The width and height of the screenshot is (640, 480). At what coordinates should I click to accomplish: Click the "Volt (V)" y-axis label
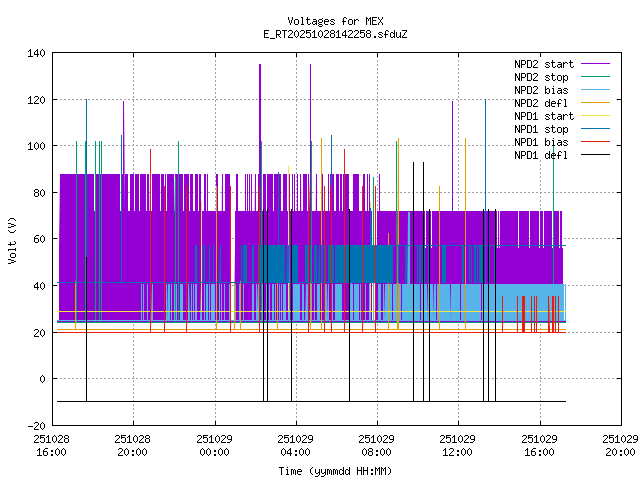(12, 240)
